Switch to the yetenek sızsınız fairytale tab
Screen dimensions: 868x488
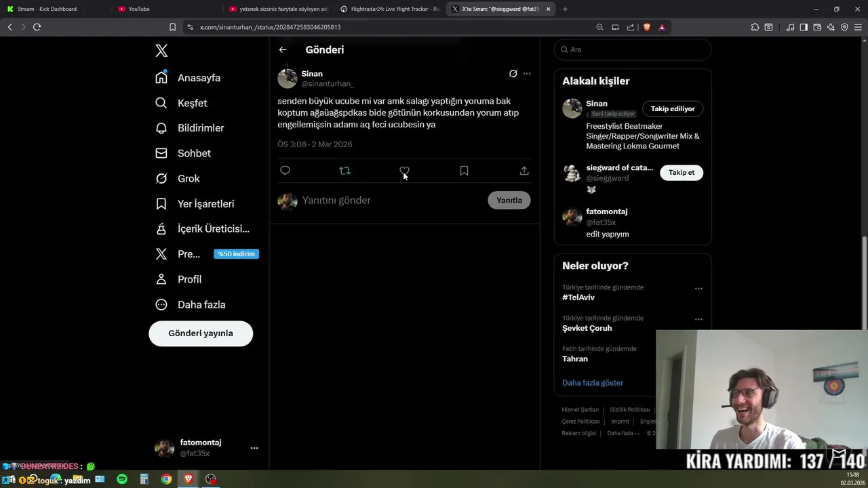pyautogui.click(x=278, y=9)
